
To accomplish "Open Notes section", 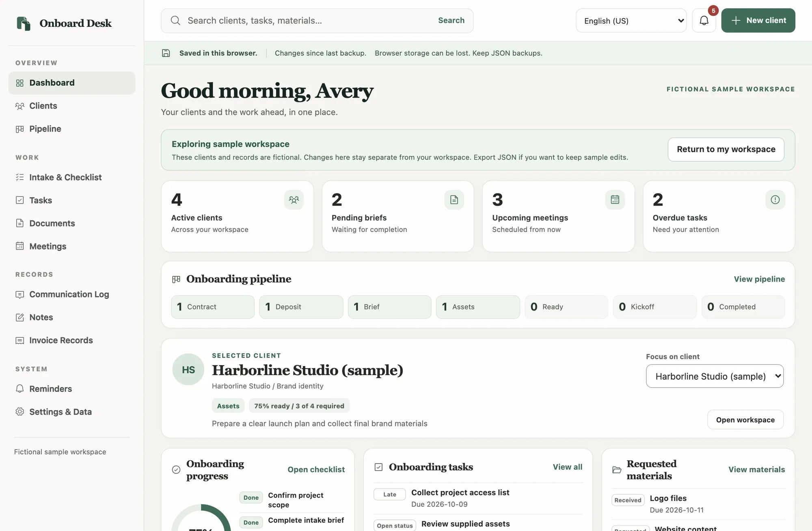I will [x=72, y=317].
